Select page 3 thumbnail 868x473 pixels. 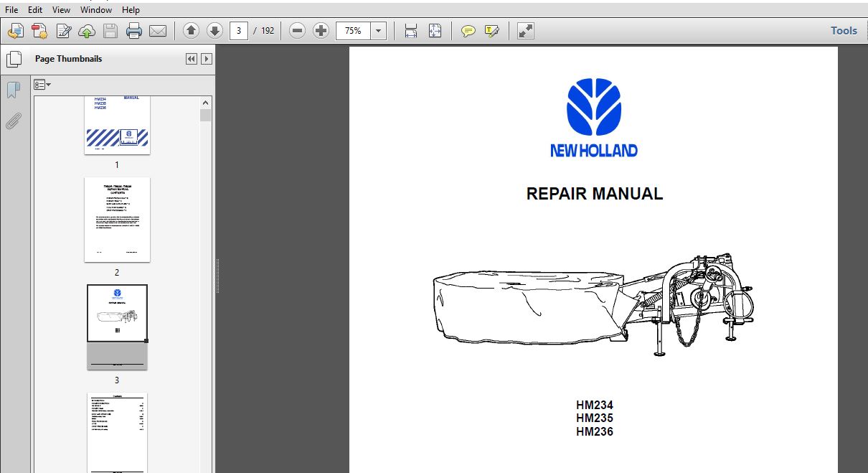pyautogui.click(x=117, y=327)
